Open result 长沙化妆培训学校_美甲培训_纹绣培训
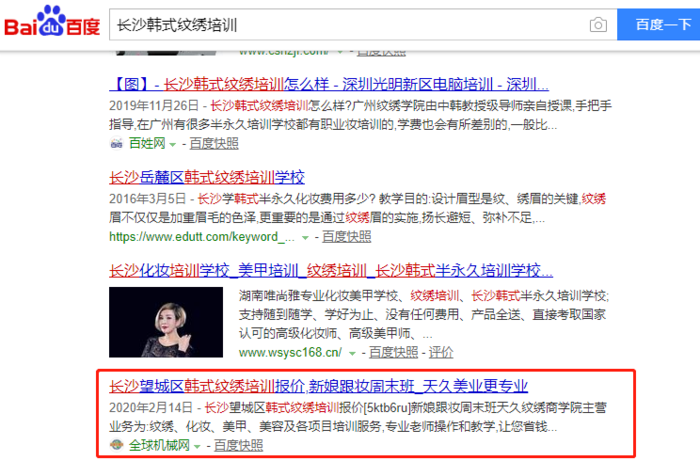 click(x=331, y=270)
